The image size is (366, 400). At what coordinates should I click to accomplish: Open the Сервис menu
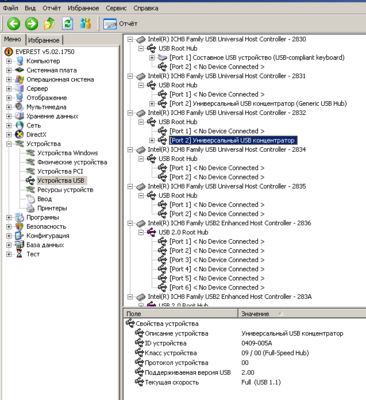click(116, 8)
